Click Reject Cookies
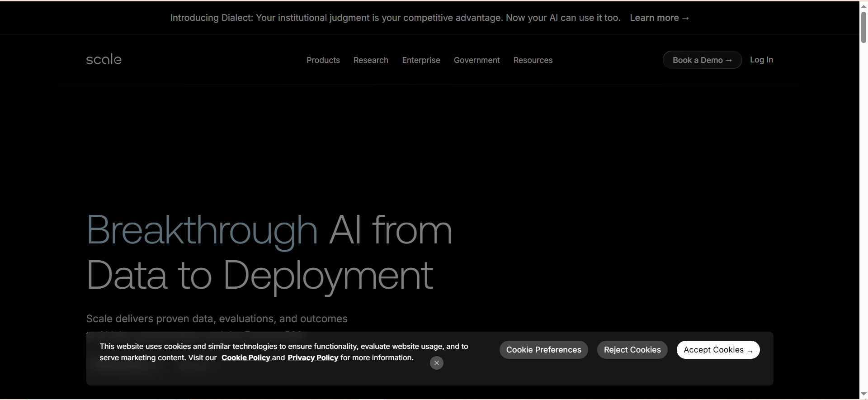The height and width of the screenshot is (400, 868). [632, 350]
